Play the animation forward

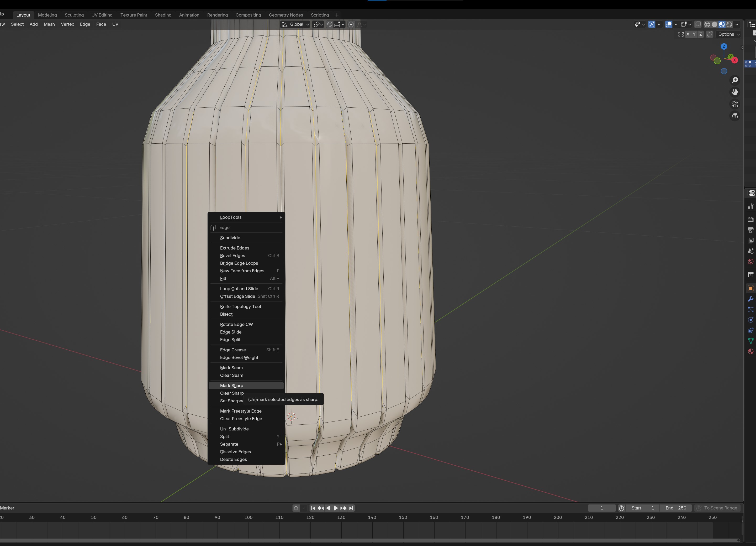pos(336,508)
